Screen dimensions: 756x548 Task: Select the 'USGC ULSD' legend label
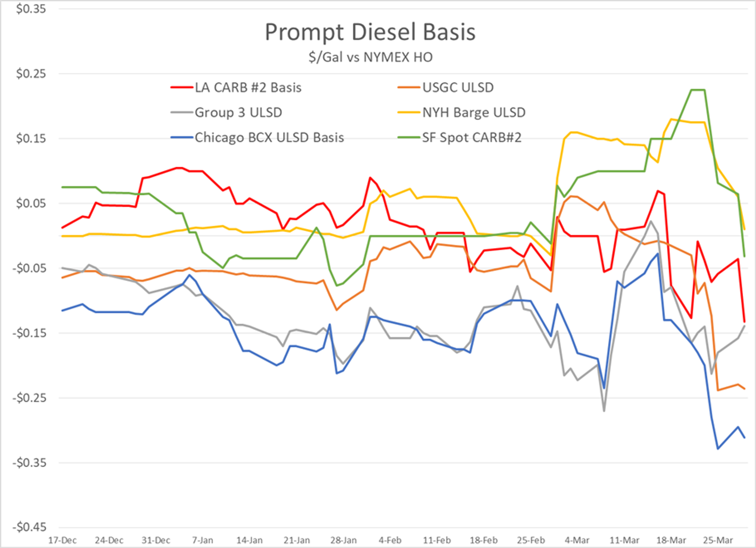458,88
